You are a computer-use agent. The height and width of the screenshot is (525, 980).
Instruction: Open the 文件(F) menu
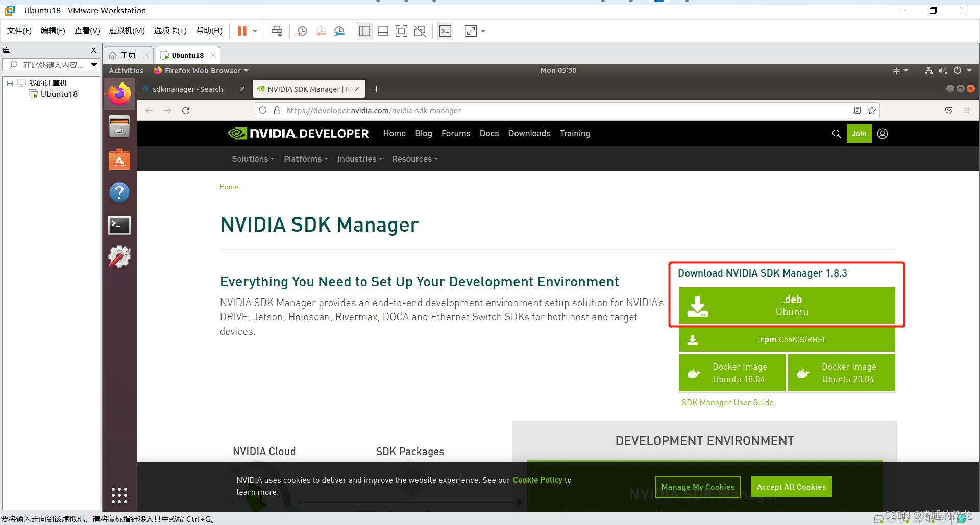pyautogui.click(x=19, y=31)
